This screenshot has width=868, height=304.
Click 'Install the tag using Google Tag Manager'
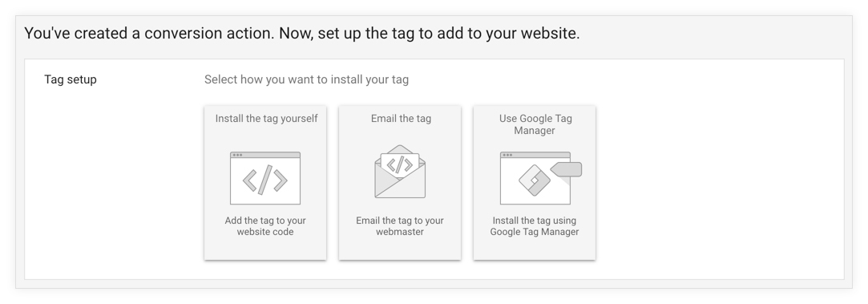point(535,226)
